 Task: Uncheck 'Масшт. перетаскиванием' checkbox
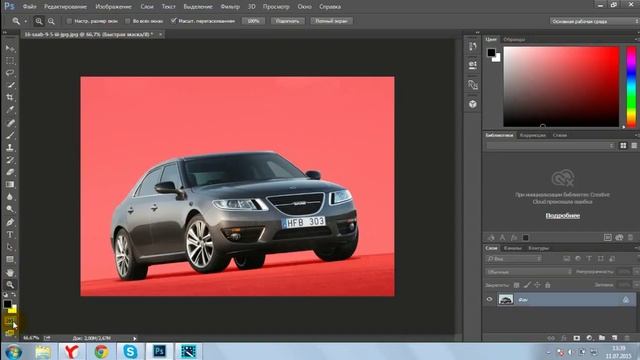click(x=173, y=21)
